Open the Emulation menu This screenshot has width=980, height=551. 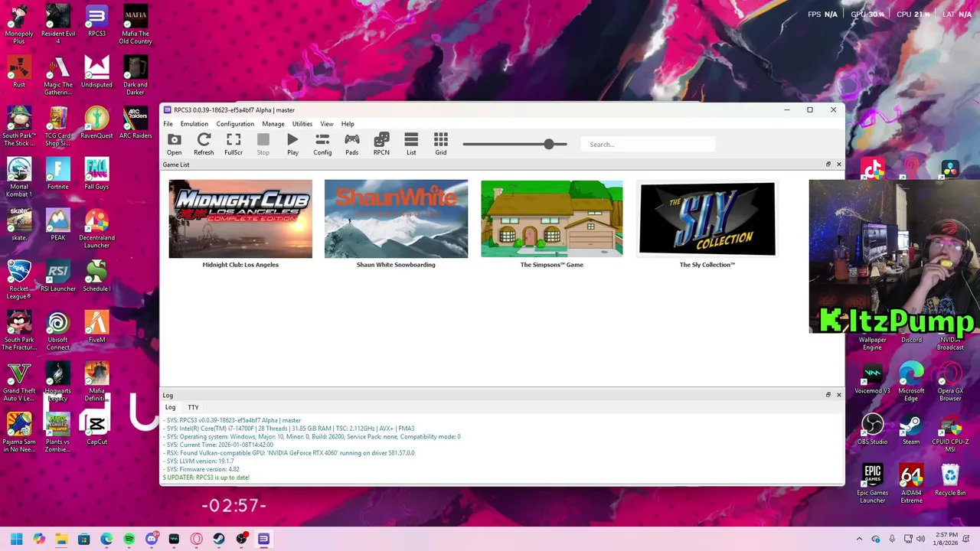[x=194, y=124]
